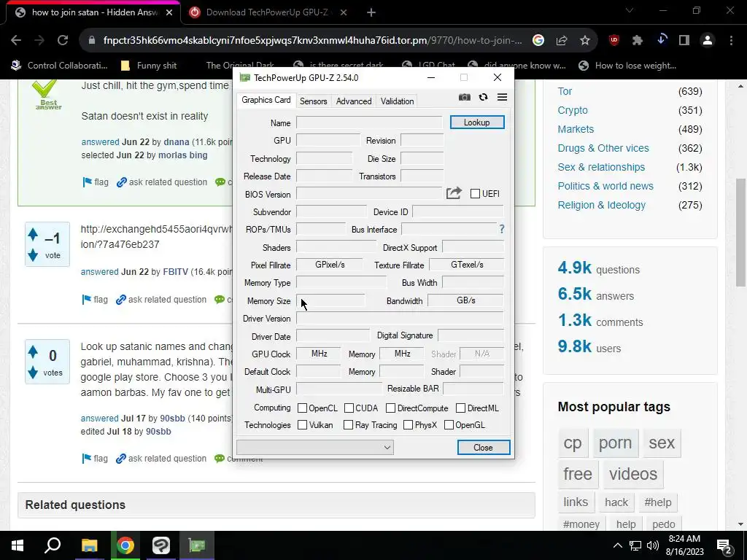Toggle the DirectML checkbox
Screen dimensions: 747x560
[461, 408]
